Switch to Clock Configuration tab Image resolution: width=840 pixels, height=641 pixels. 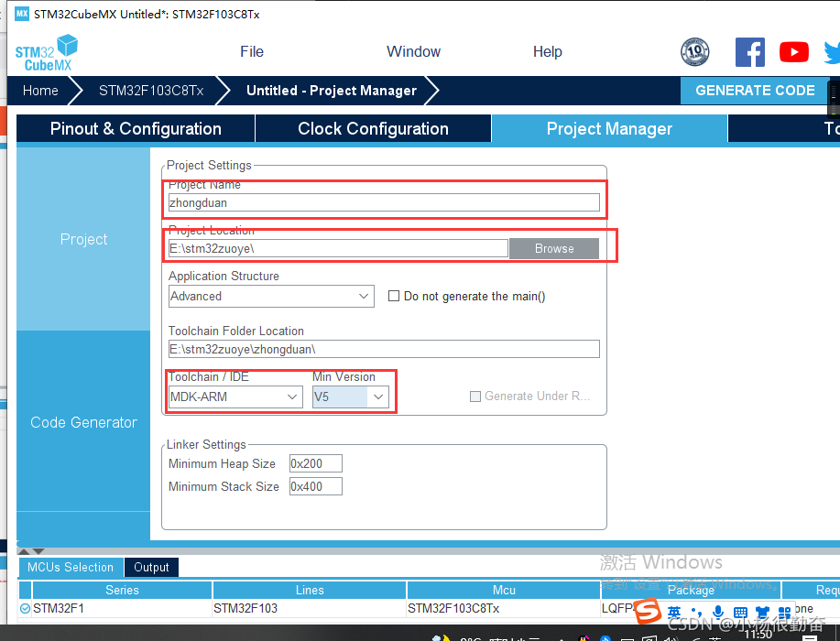[x=373, y=128]
